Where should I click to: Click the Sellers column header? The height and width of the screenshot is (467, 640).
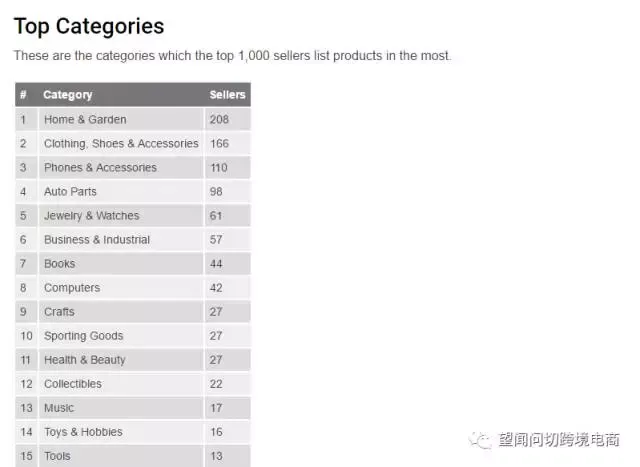click(x=227, y=95)
